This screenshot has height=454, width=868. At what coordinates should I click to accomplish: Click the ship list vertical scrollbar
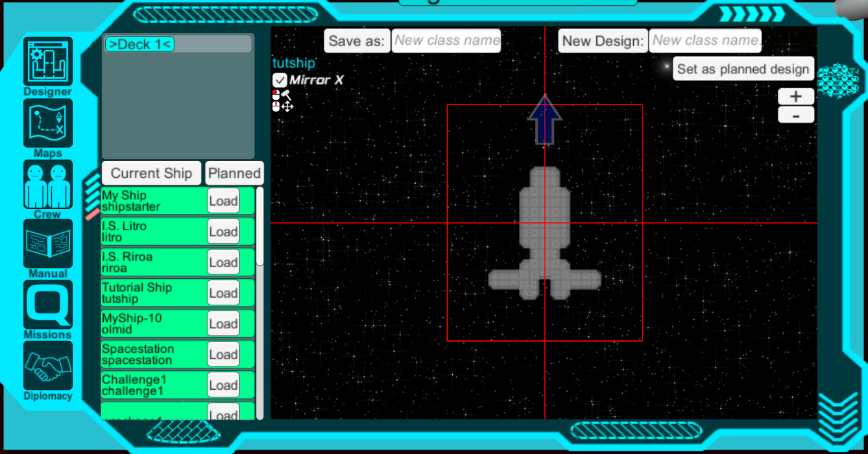(260, 226)
